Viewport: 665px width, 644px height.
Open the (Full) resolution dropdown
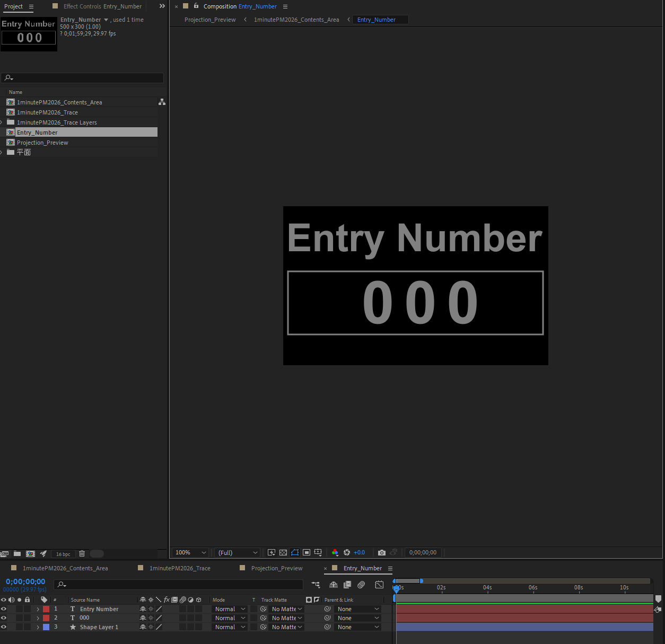pyautogui.click(x=238, y=552)
